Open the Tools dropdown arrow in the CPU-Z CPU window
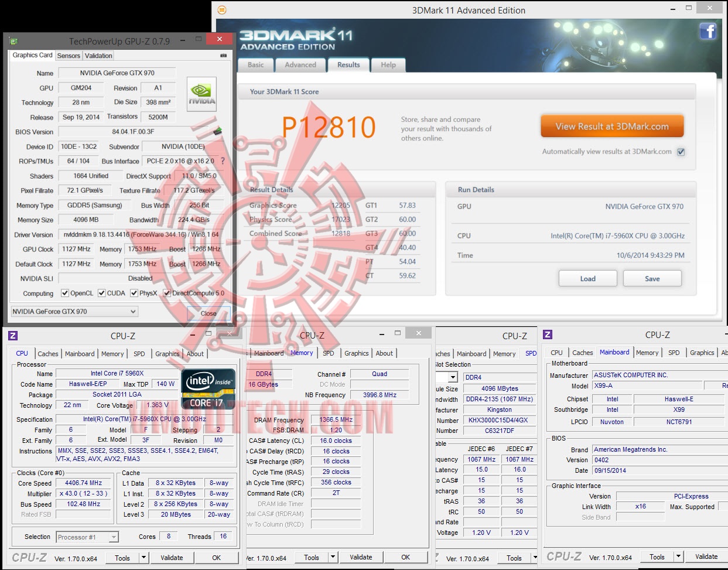Viewport: 728px width, 570px height. coord(143,558)
